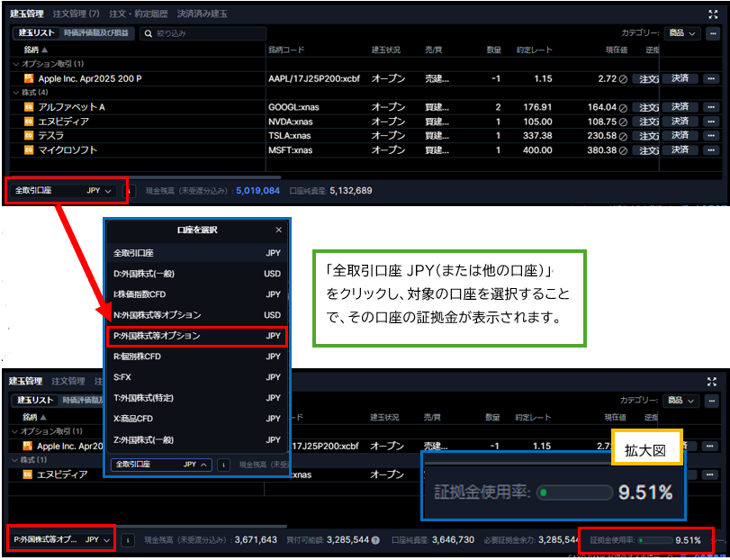
Task: Open the P:外国株式等オプ... JPY account dropdown
Action: click(62, 540)
